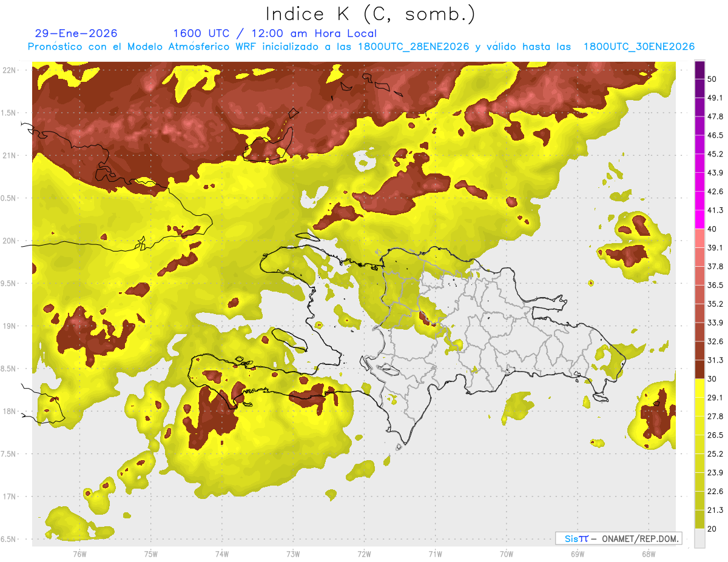Click the '75W' longitude axis label
The height and width of the screenshot is (562, 728).
(x=150, y=554)
